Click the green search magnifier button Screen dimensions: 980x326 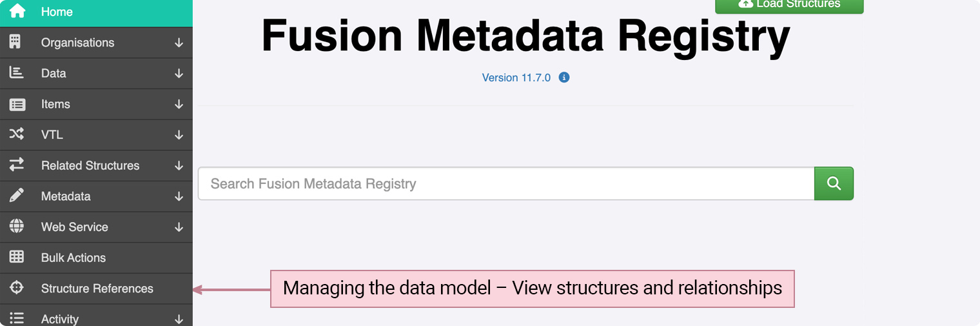coord(834,183)
